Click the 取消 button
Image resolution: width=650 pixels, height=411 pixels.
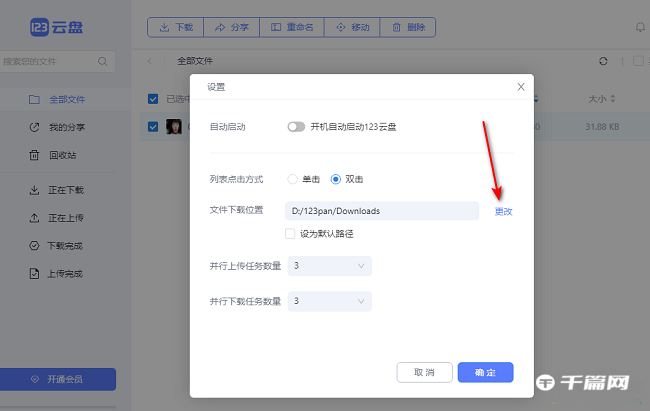(x=425, y=372)
